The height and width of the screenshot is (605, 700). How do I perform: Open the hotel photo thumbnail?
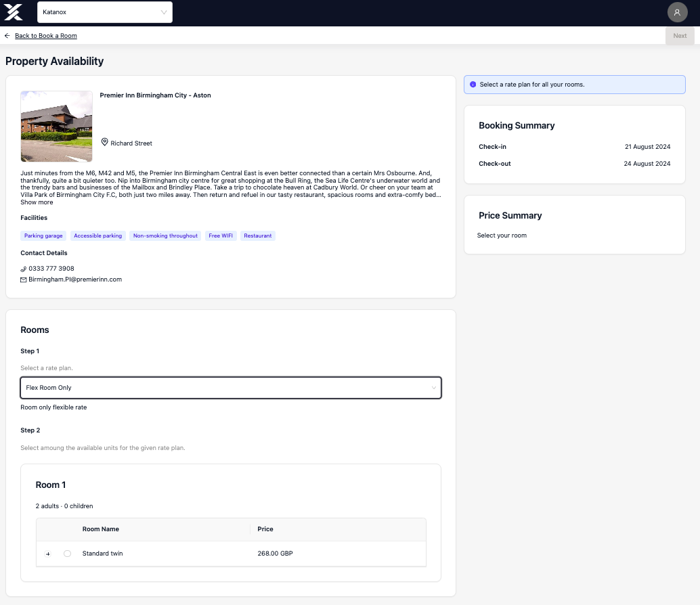click(57, 127)
